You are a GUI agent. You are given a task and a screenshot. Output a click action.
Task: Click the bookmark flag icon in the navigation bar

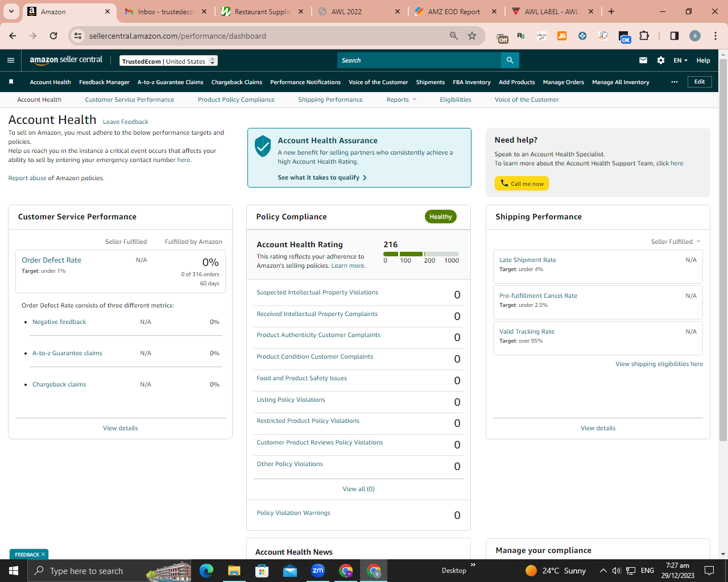pos(11,82)
